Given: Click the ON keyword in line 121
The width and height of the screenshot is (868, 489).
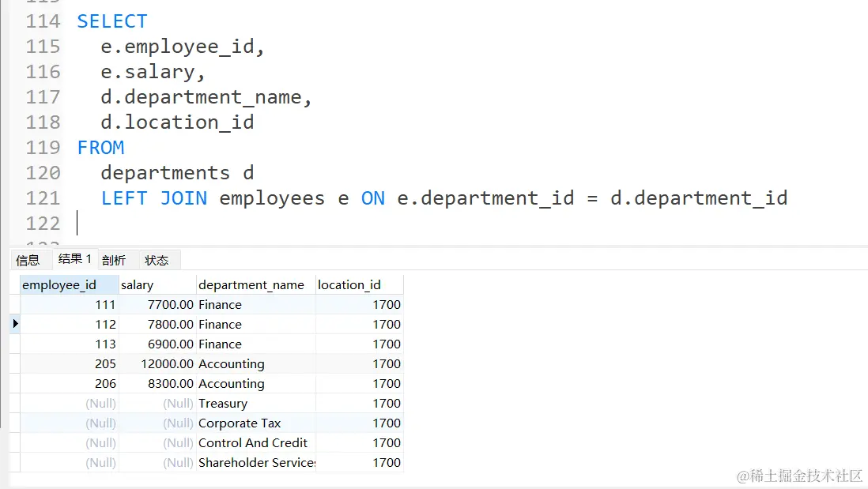Looking at the screenshot, I should (372, 198).
